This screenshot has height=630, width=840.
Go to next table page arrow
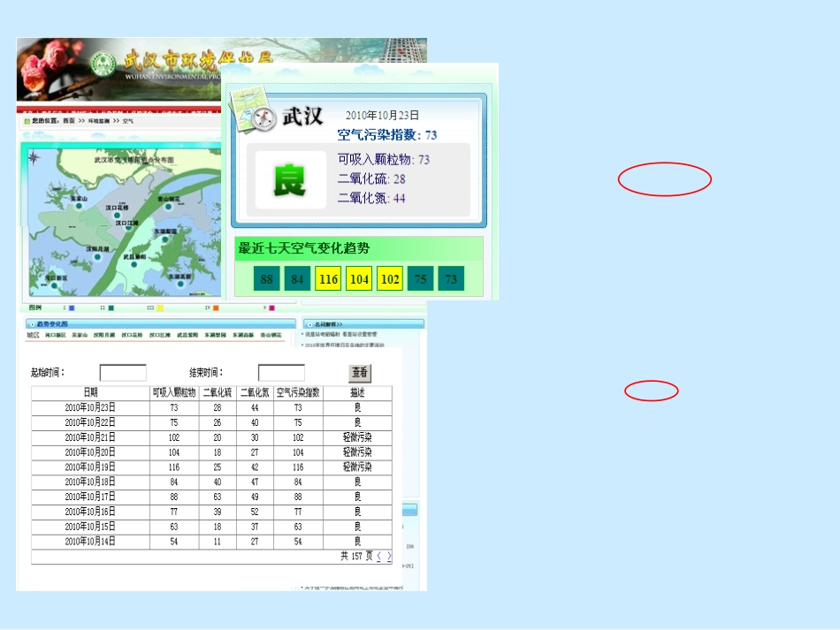tap(389, 556)
